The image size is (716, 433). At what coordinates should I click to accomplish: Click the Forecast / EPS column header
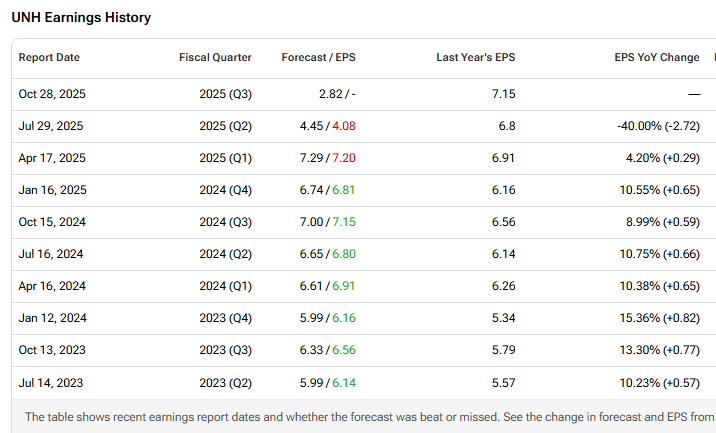319,58
